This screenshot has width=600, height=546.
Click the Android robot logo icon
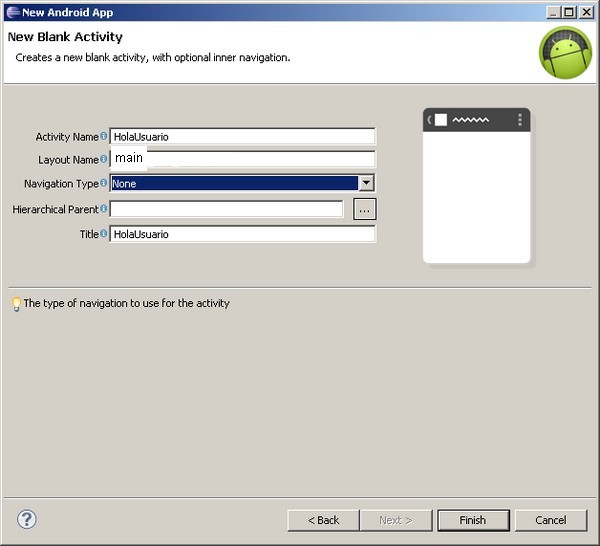(566, 53)
